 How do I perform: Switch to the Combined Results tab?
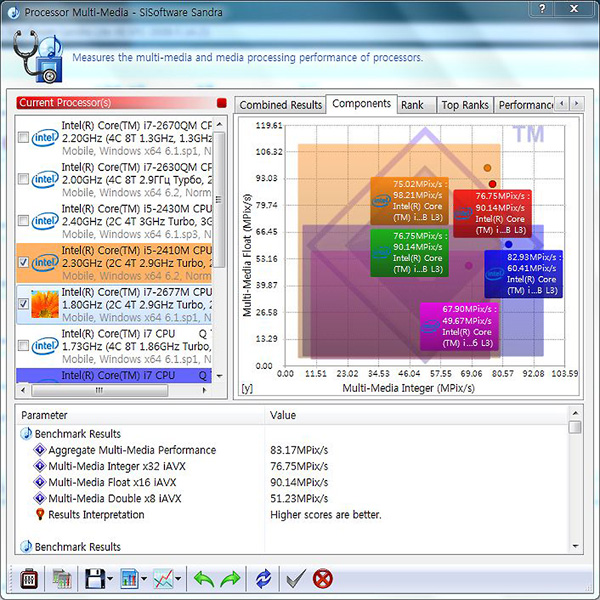[x=280, y=105]
